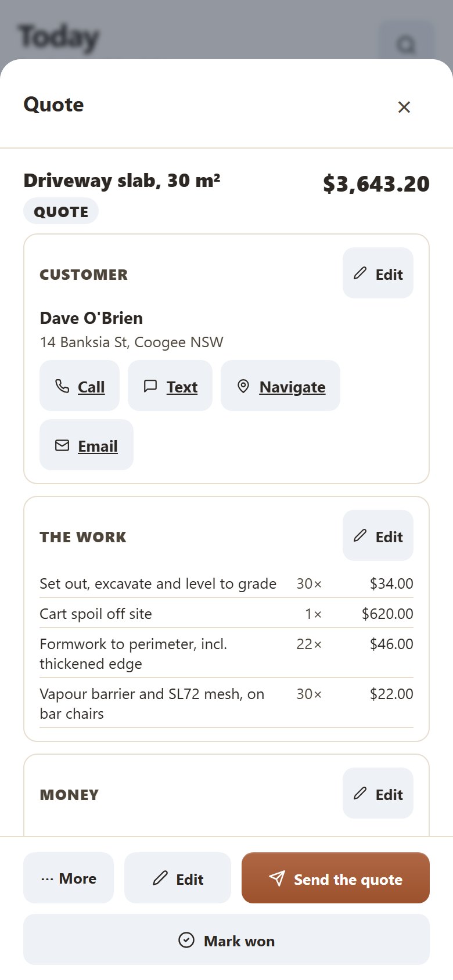Click the pencil icon in Money Edit
The height and width of the screenshot is (980, 453).
[360, 793]
